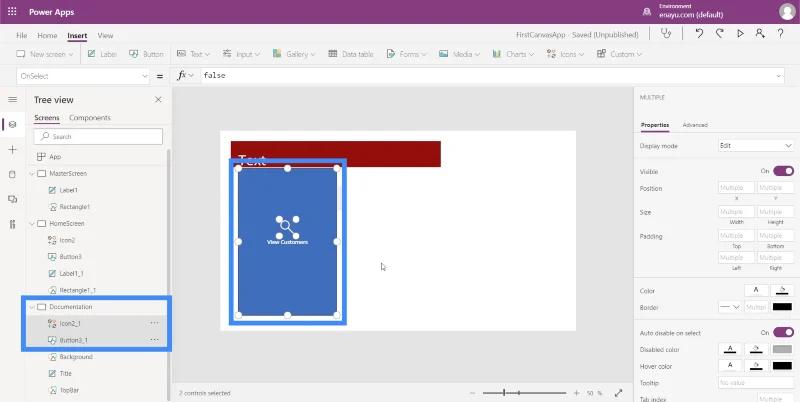
Task: Zoom out with the minus icon
Action: tap(472, 393)
